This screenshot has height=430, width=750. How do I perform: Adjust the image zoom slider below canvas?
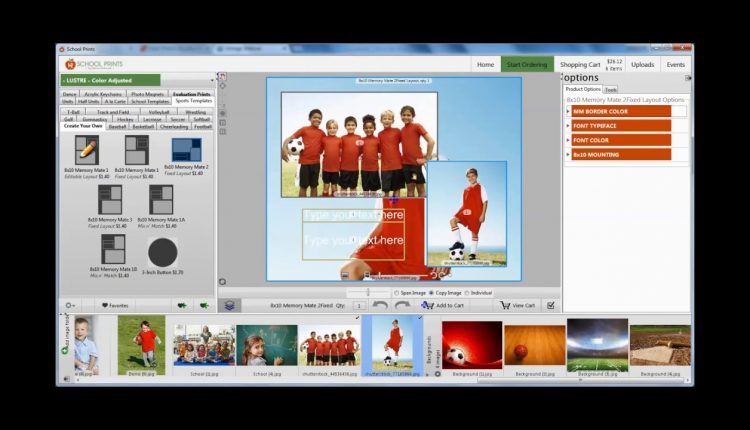tap(368, 292)
